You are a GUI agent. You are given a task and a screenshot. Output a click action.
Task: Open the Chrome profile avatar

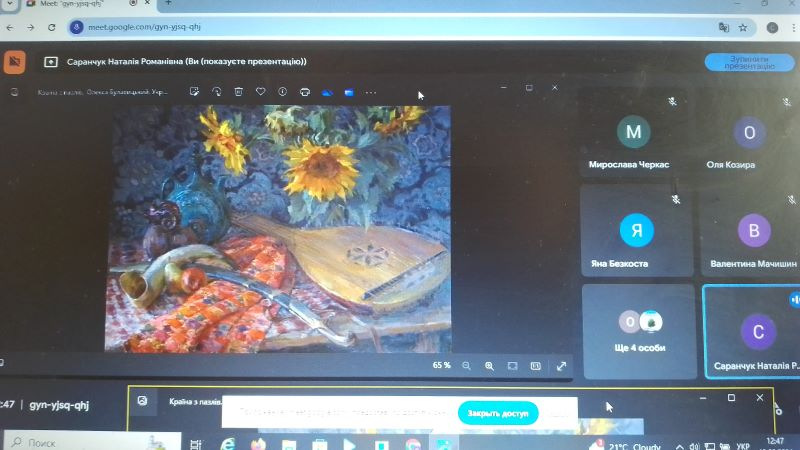coord(772,28)
